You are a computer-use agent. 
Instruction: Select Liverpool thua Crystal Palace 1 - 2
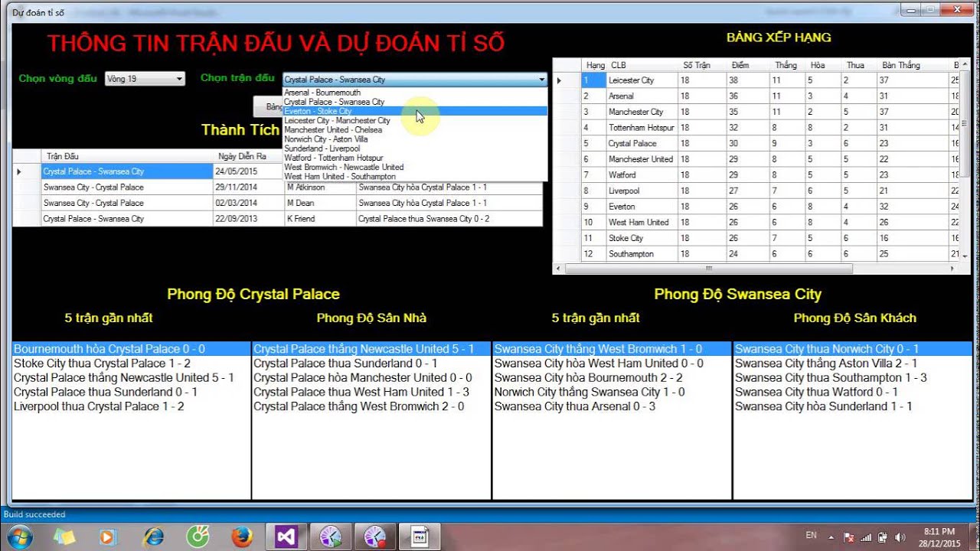[131, 406]
